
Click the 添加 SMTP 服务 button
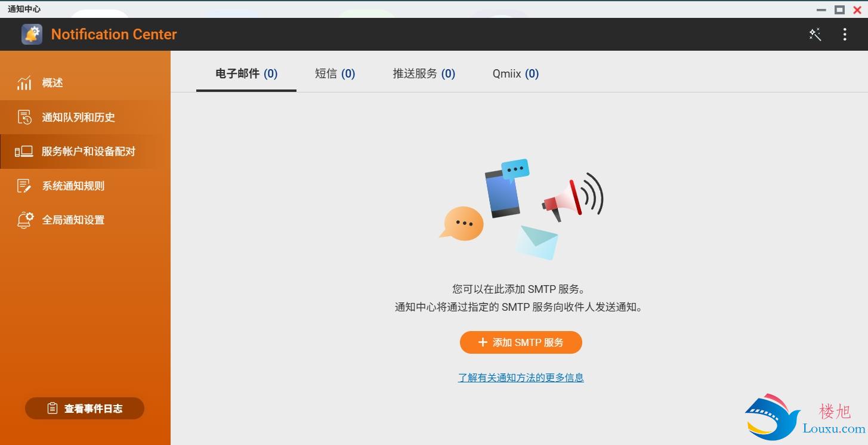point(521,342)
